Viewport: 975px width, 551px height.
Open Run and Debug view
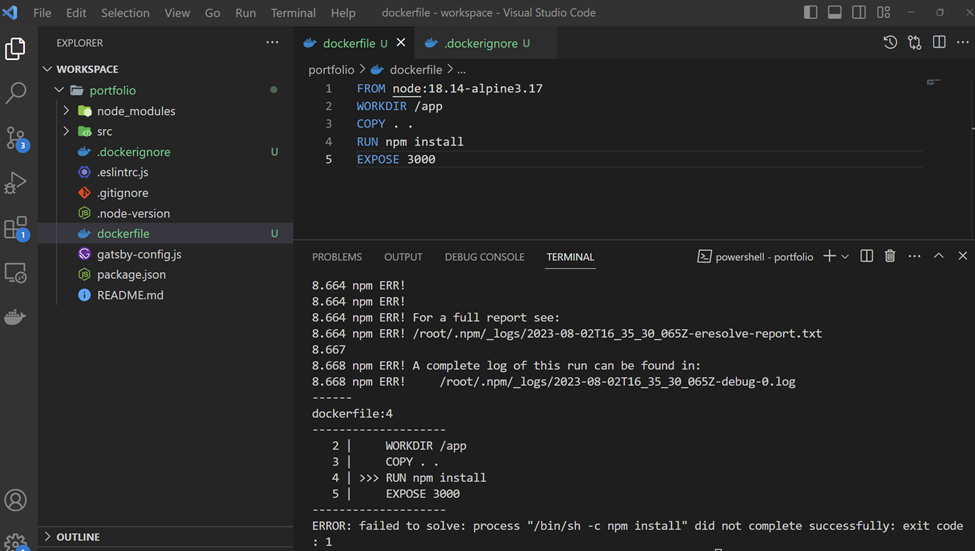(16, 182)
